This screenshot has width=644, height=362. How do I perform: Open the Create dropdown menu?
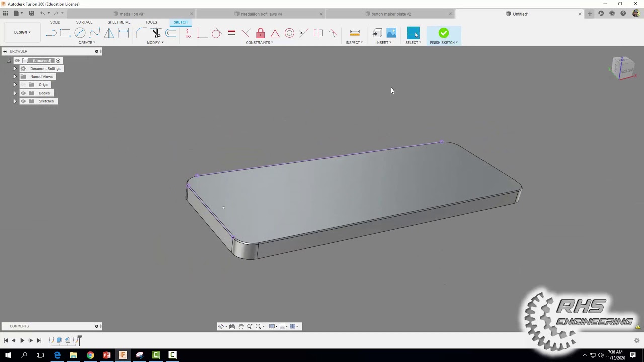(x=87, y=43)
